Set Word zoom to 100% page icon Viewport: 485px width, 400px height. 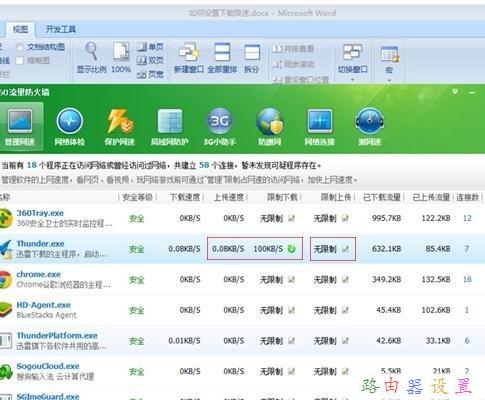click(x=121, y=57)
